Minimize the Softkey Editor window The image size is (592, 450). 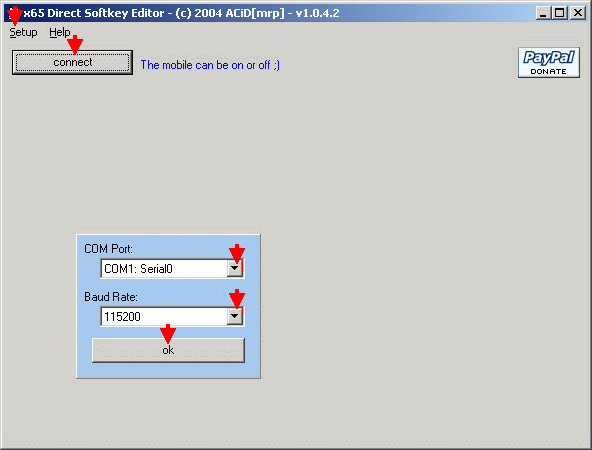543,13
